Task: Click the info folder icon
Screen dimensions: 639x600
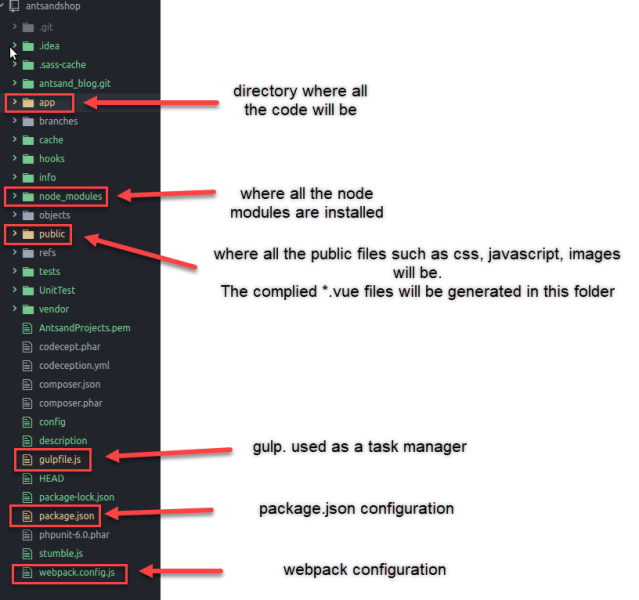Action: coord(28,178)
